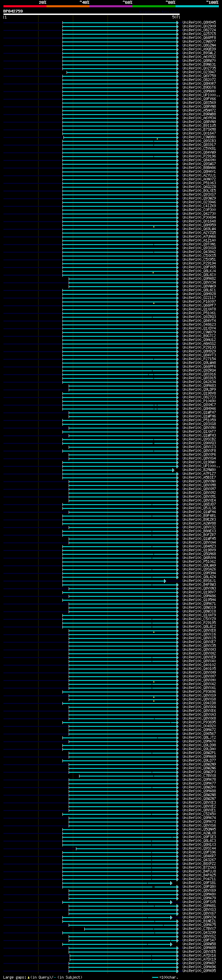Select the label UniRef100_Q9MAH0

(x=199, y=91)
